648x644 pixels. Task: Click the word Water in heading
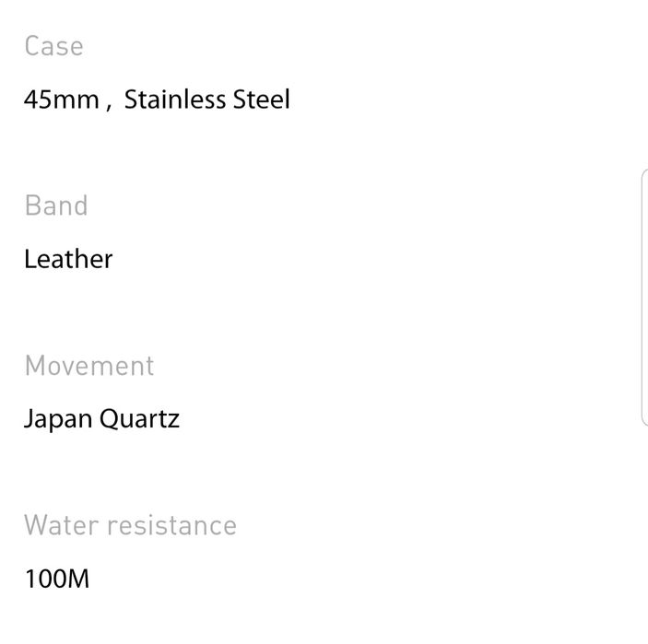(x=62, y=525)
